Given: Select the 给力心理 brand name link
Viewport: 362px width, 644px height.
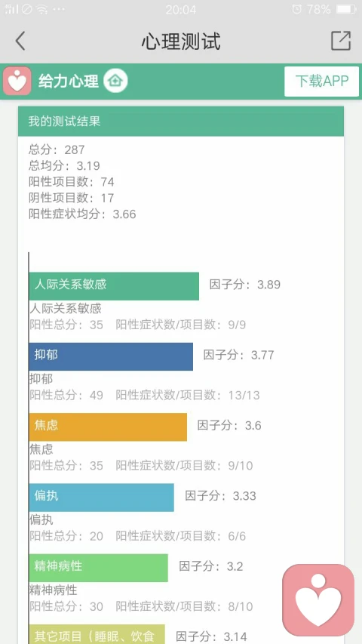Looking at the screenshot, I should [x=69, y=81].
